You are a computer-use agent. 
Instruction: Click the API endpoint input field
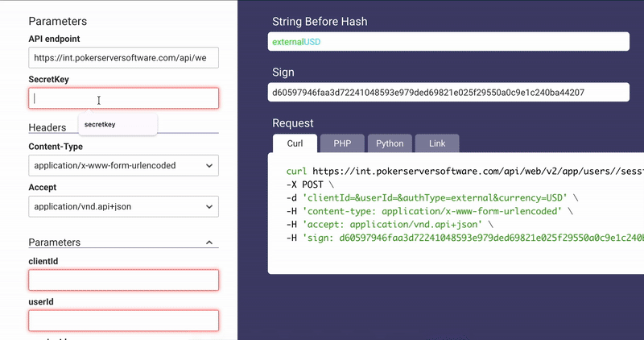coord(123,58)
